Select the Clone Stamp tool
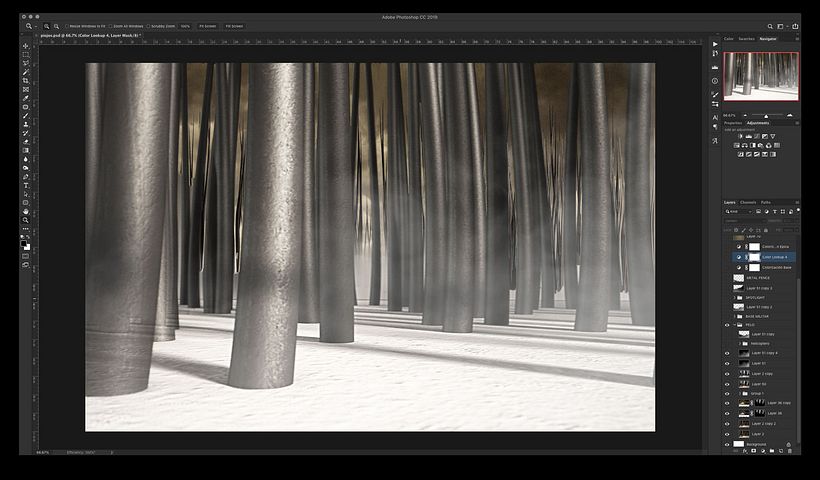The image size is (820, 480). [26, 124]
